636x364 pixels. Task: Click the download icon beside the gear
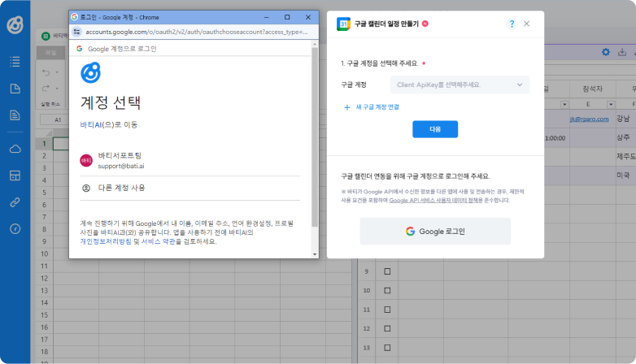pyautogui.click(x=622, y=52)
